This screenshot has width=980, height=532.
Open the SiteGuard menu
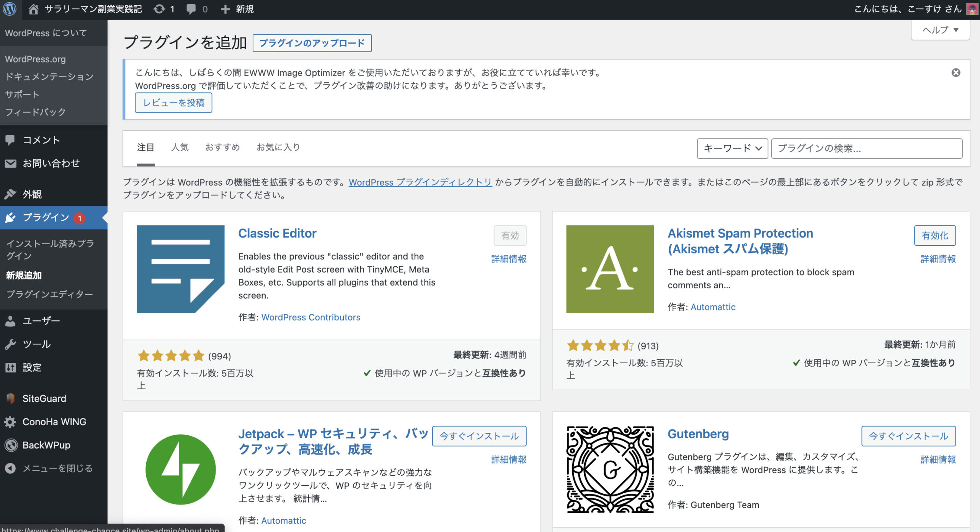[44, 398]
